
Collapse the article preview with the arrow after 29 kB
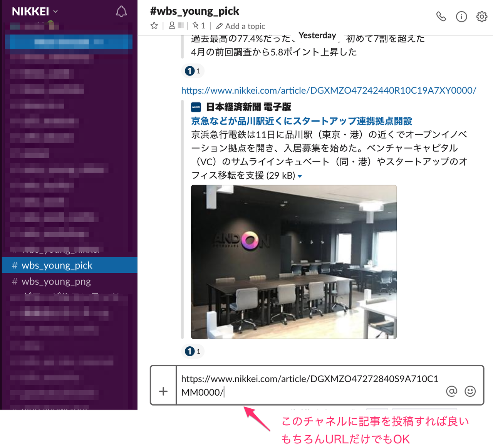pyautogui.click(x=300, y=176)
